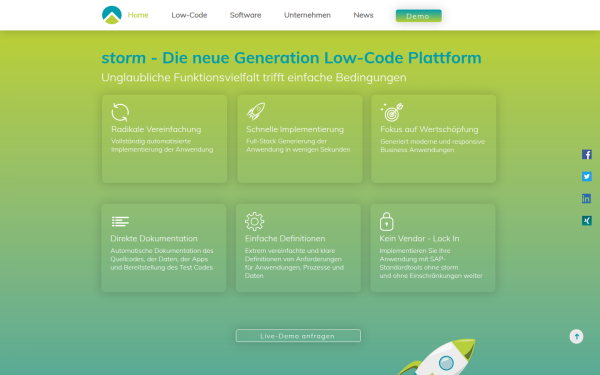This screenshot has height=375, width=600.
Task: Open the Home menu item
Action: [x=138, y=15]
